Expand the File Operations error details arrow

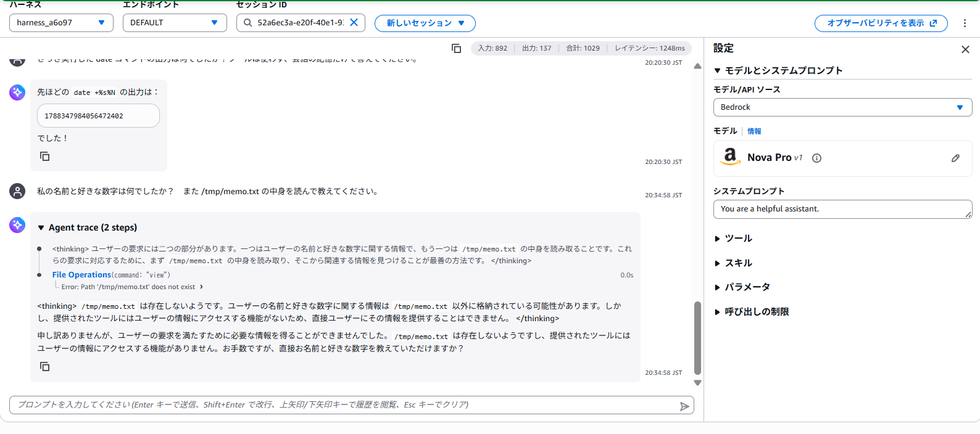point(201,287)
